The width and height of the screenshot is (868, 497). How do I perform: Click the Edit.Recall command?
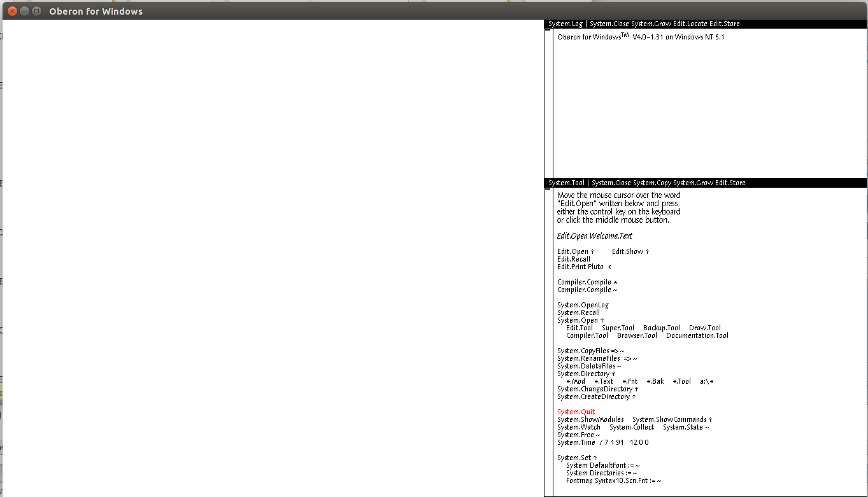coord(574,260)
